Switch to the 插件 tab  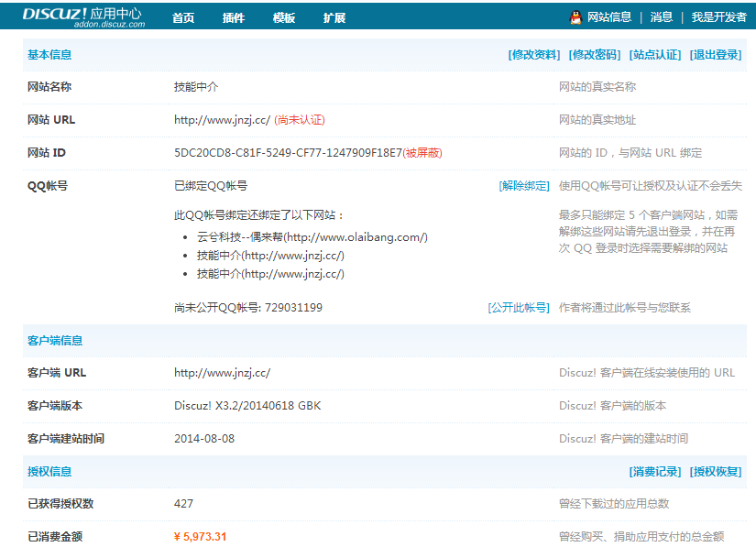pos(233,16)
